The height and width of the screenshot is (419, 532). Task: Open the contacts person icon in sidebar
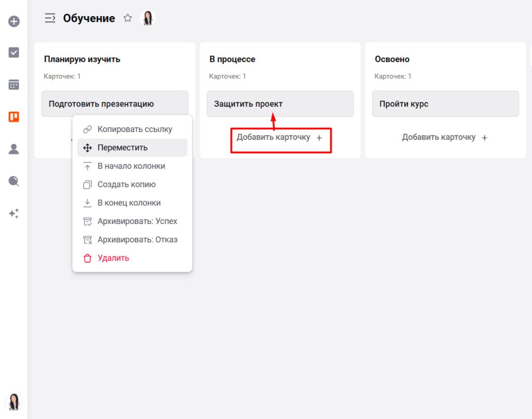(14, 149)
